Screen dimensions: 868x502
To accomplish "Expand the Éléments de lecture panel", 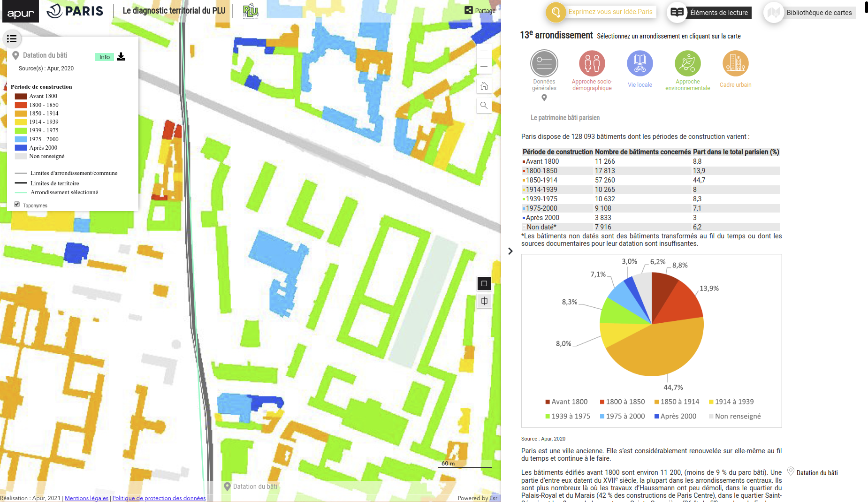I will (710, 13).
